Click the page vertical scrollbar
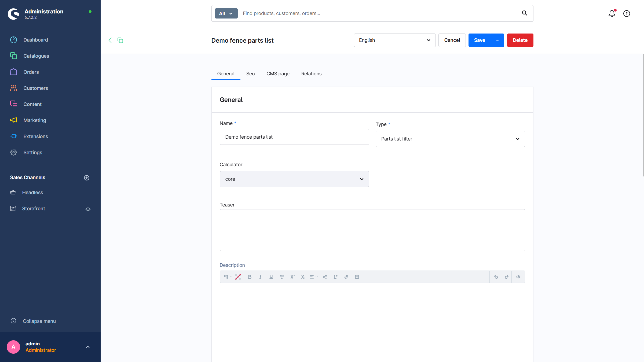644x362 pixels. point(643,115)
